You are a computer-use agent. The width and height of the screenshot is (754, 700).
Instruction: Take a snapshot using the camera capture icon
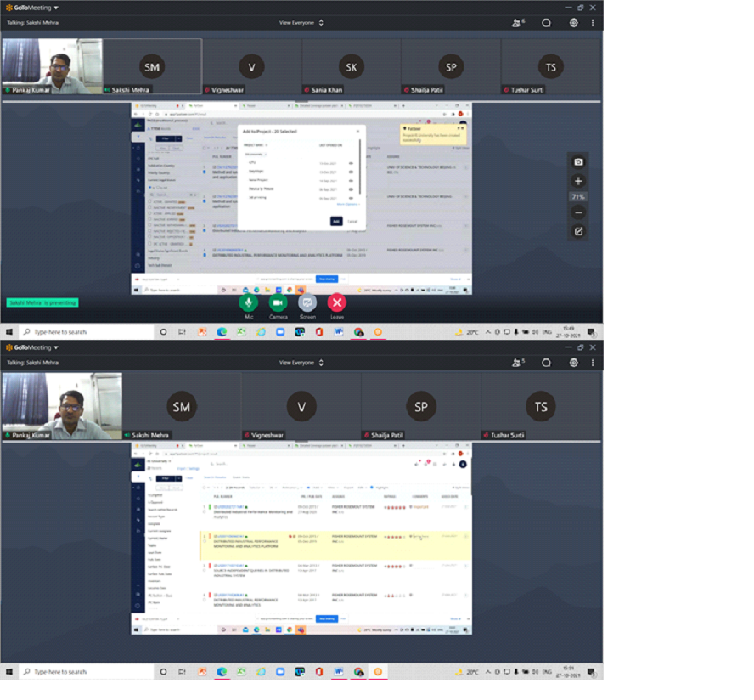coord(578,162)
